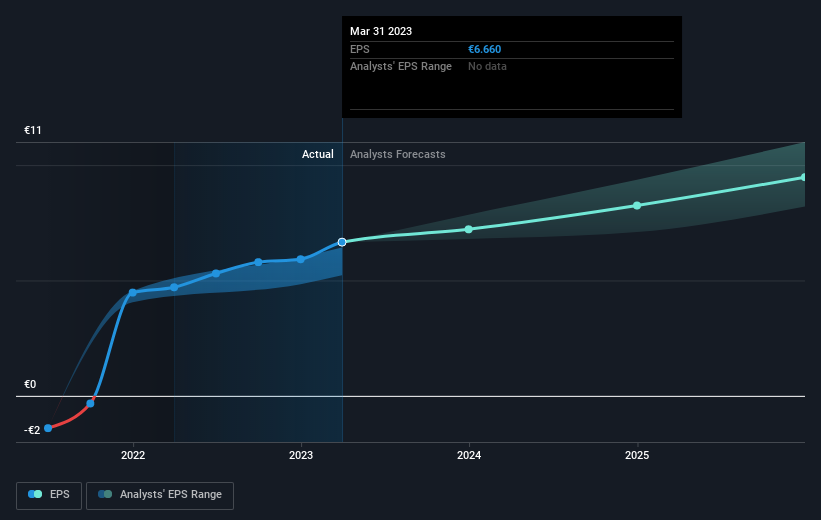Select the Mar 31 2023 EPS data point
This screenshot has height=520, width=821.
(342, 242)
